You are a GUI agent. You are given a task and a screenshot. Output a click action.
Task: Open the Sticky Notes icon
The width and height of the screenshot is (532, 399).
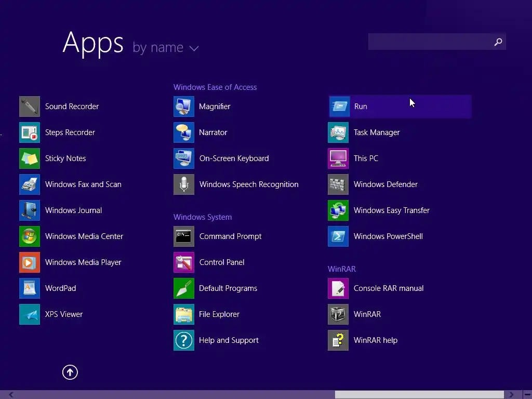coord(30,158)
